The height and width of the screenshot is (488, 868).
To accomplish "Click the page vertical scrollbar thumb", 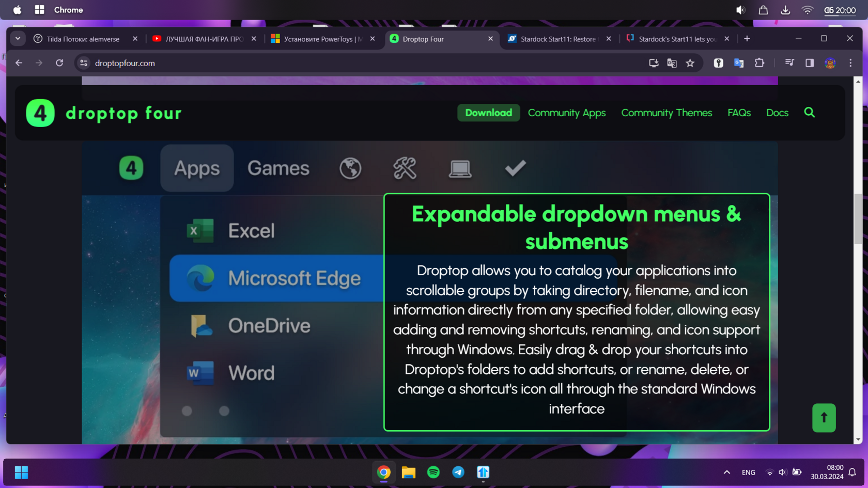I will [x=858, y=219].
